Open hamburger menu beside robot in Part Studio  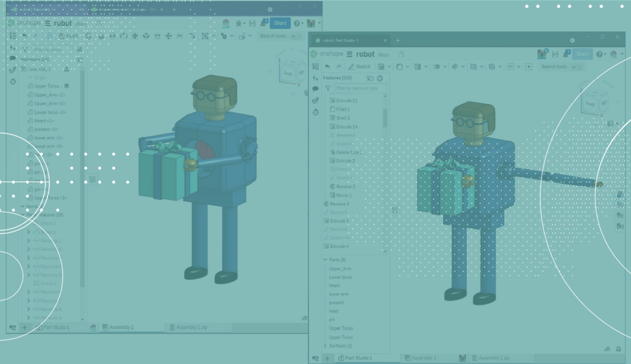349,54
